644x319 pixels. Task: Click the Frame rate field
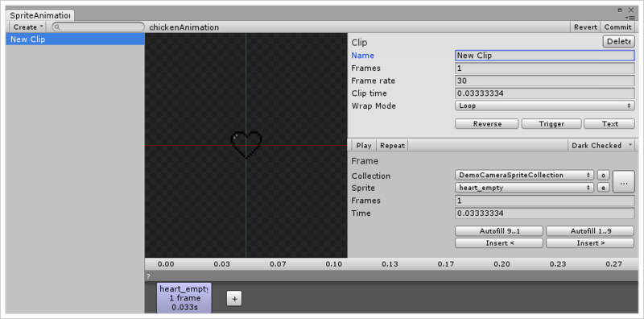545,81
